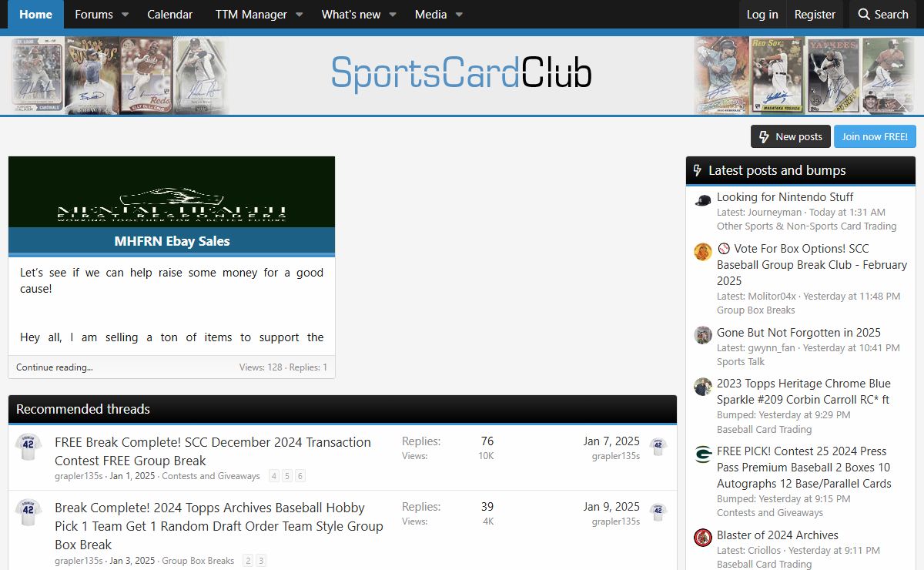Expand the Forums dropdown arrow
Screen dimensions: 924x570
point(126,15)
